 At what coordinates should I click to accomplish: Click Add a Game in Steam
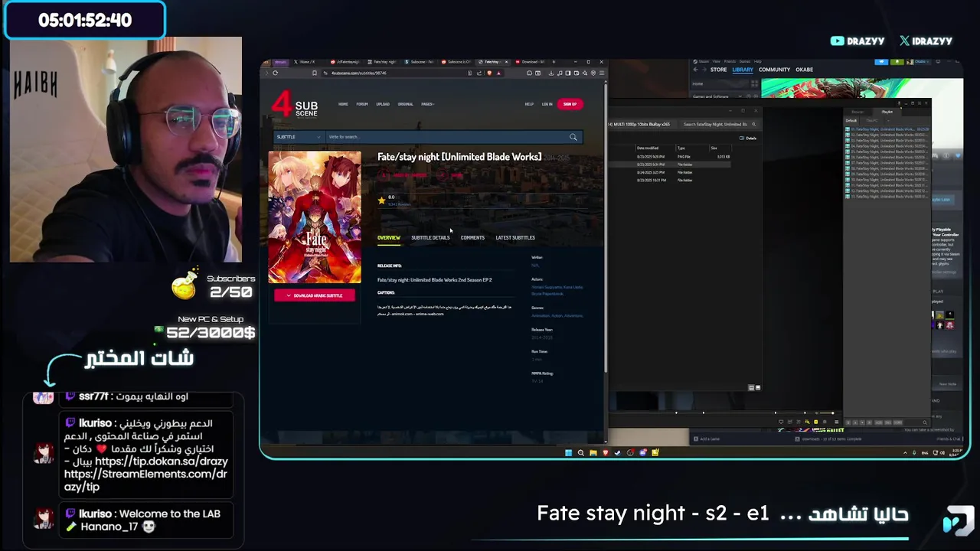pyautogui.click(x=705, y=439)
